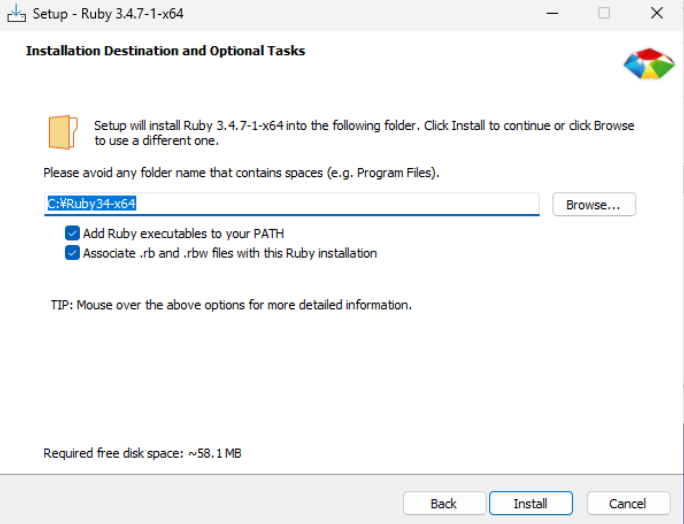This screenshot has width=684, height=524.
Task: Click the Ruby gem logo
Action: pyautogui.click(x=648, y=62)
